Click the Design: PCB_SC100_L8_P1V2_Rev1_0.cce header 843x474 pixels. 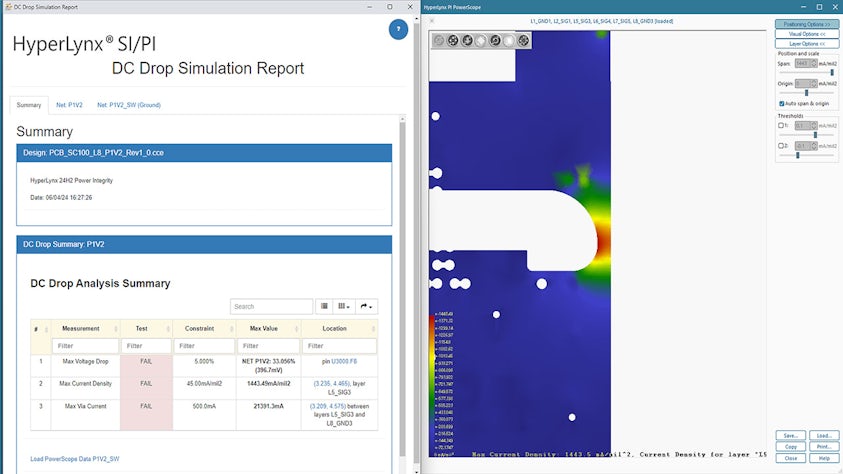coord(204,153)
